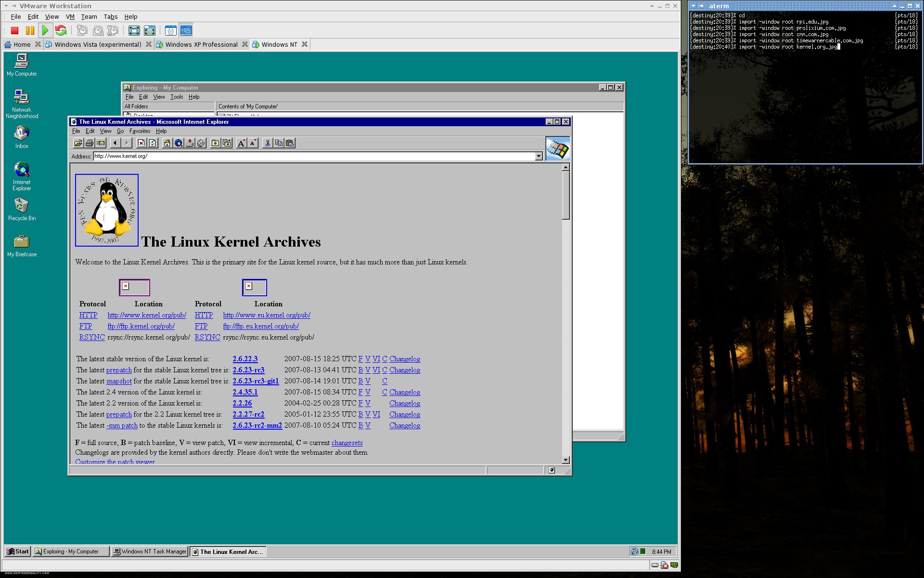
Task: Open Favorites folder icon in IE
Action: [215, 143]
